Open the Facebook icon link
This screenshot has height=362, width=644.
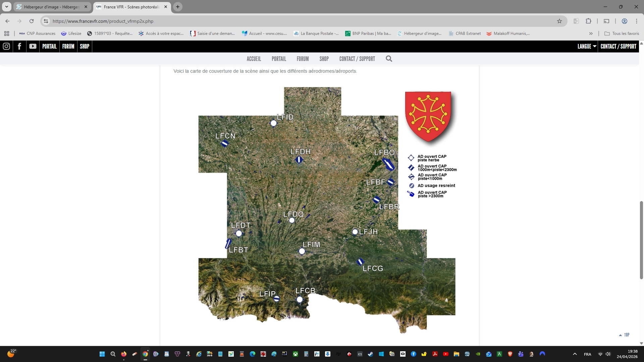click(19, 46)
